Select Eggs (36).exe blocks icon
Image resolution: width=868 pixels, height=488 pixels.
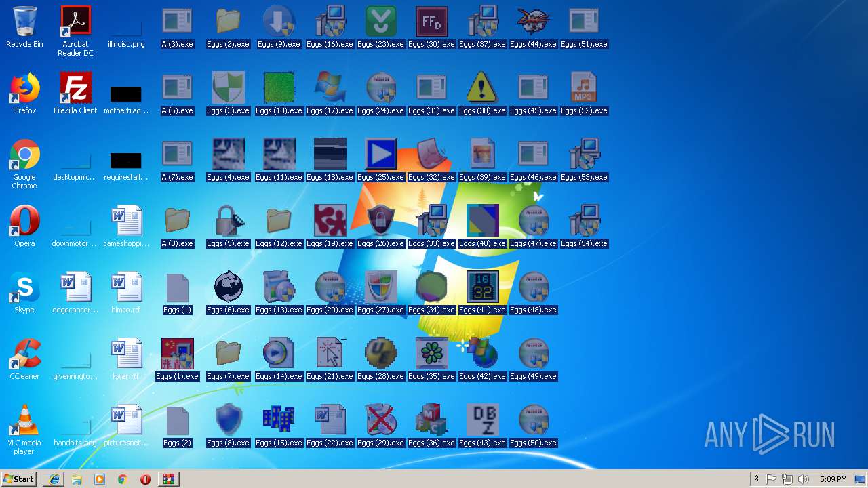point(431,420)
